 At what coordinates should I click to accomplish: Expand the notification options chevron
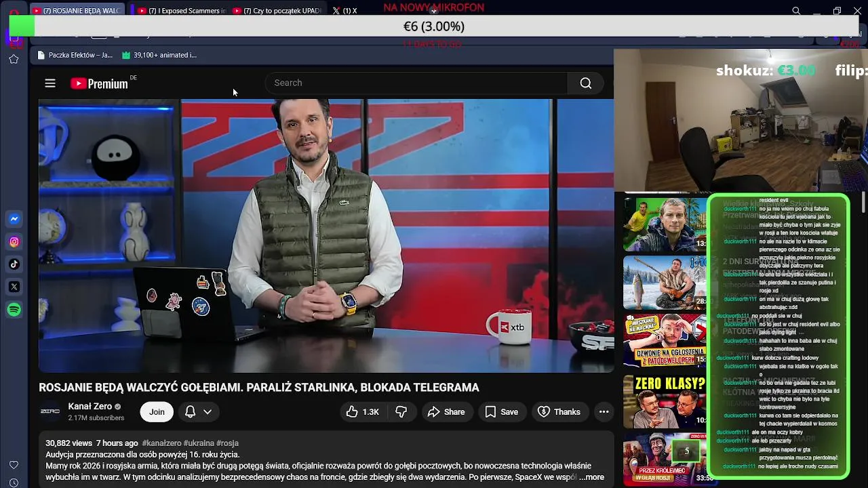point(208,411)
